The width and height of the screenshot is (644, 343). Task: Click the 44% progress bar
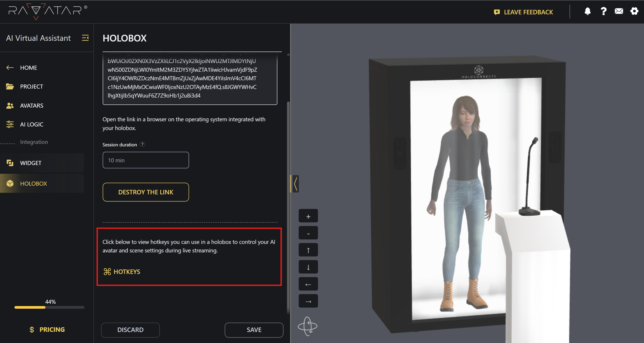[49, 307]
